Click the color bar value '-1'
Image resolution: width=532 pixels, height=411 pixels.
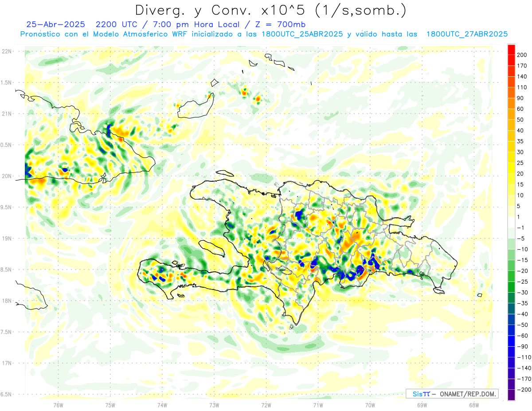click(x=521, y=228)
